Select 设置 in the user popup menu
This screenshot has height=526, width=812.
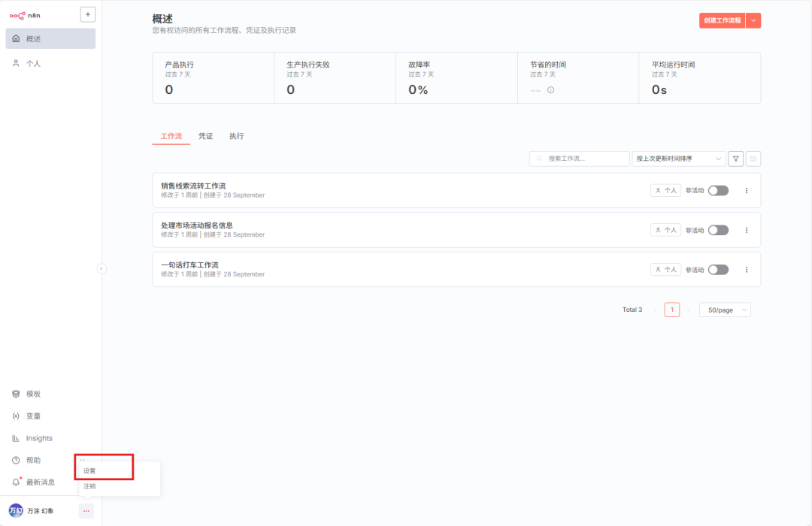90,471
